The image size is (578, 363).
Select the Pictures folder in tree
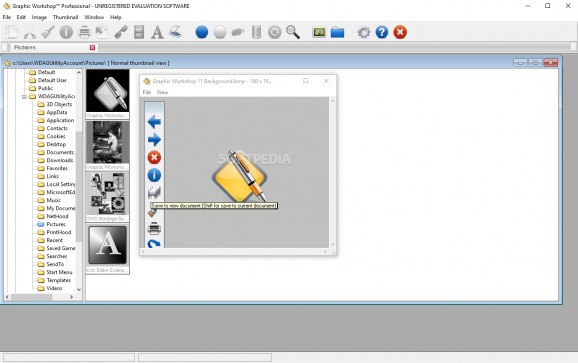tap(51, 224)
